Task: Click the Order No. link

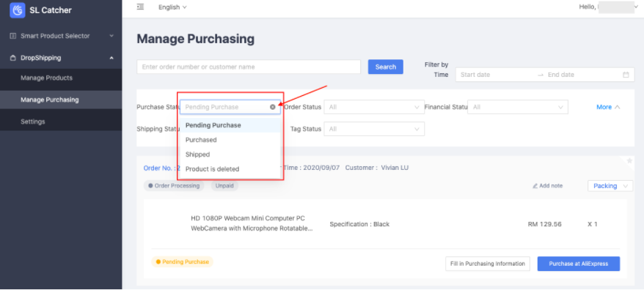Action: pos(162,168)
